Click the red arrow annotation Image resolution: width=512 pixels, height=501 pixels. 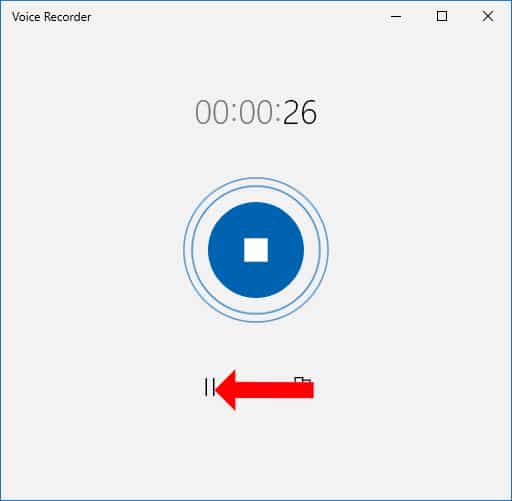[264, 390]
